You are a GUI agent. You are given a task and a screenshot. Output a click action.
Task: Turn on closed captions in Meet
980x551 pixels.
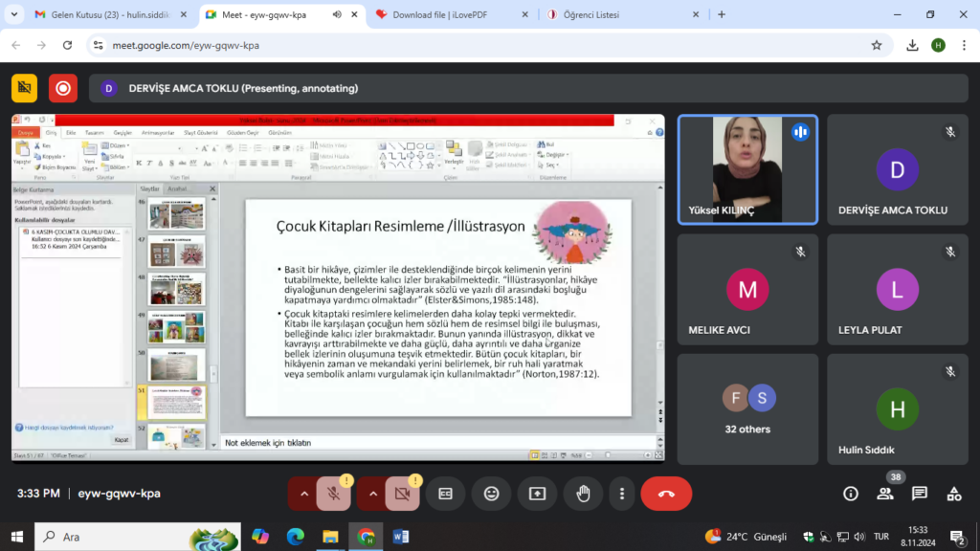point(445,494)
